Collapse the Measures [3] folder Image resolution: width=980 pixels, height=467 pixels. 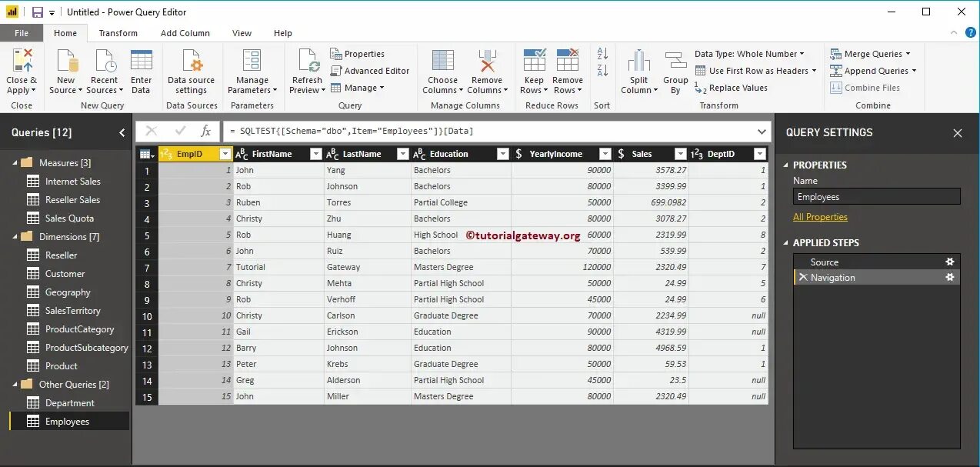15,162
